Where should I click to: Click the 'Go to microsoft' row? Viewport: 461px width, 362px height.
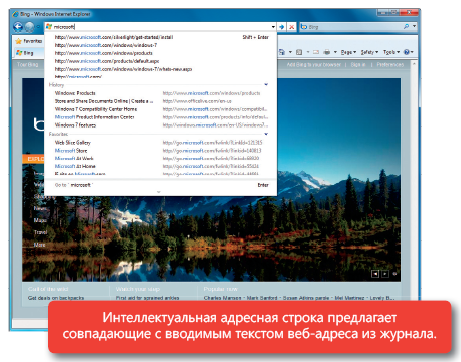coord(162,185)
